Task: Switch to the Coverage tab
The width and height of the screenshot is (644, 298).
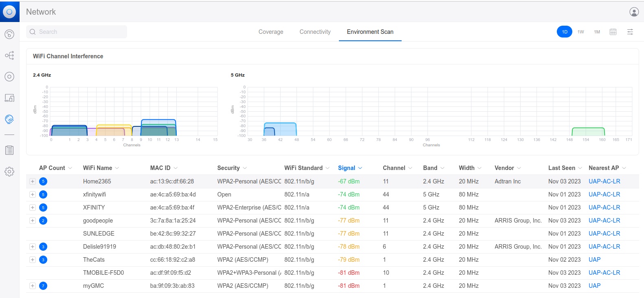Action: pyautogui.click(x=271, y=32)
